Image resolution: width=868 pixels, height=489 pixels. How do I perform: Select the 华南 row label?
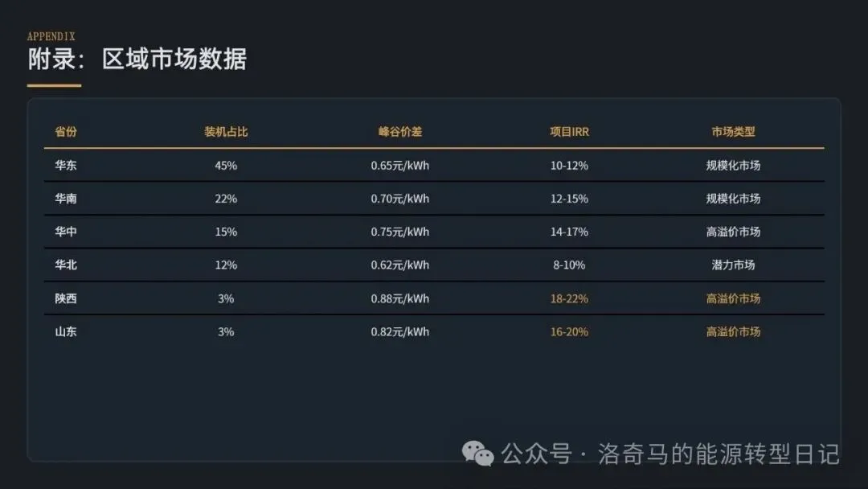[66, 199]
